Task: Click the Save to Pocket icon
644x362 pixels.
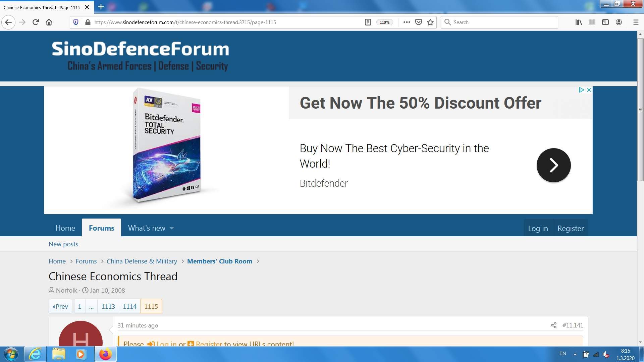Action: coord(418,22)
